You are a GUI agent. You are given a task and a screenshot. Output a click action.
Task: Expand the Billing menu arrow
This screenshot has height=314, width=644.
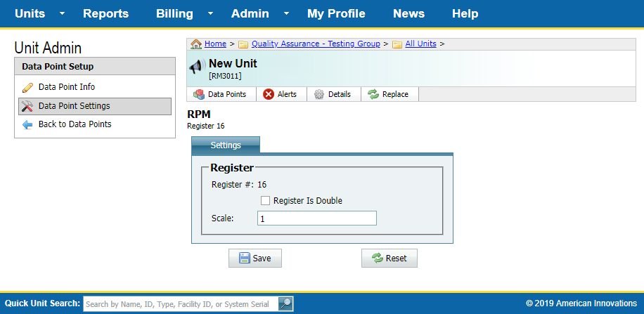click(210, 13)
